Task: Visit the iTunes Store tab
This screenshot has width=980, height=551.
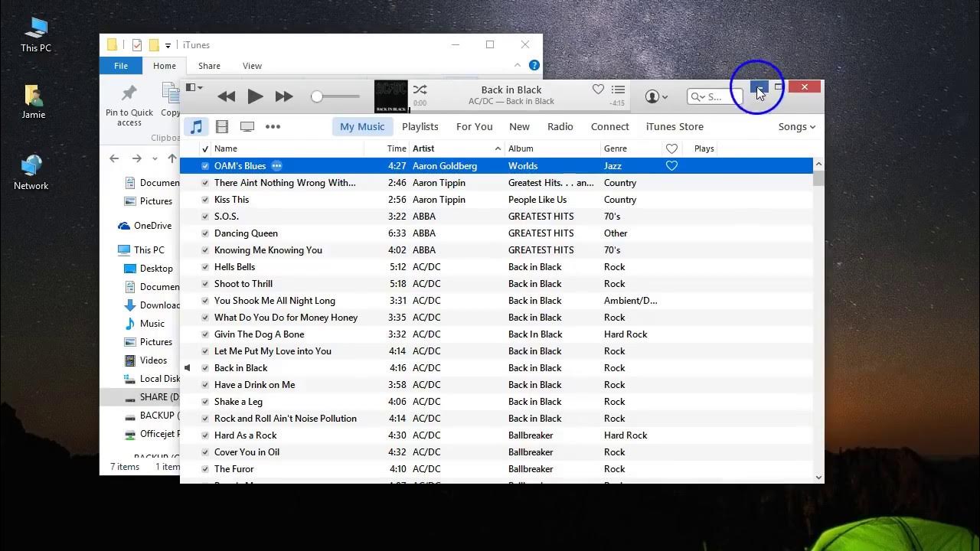Action: pyautogui.click(x=675, y=126)
